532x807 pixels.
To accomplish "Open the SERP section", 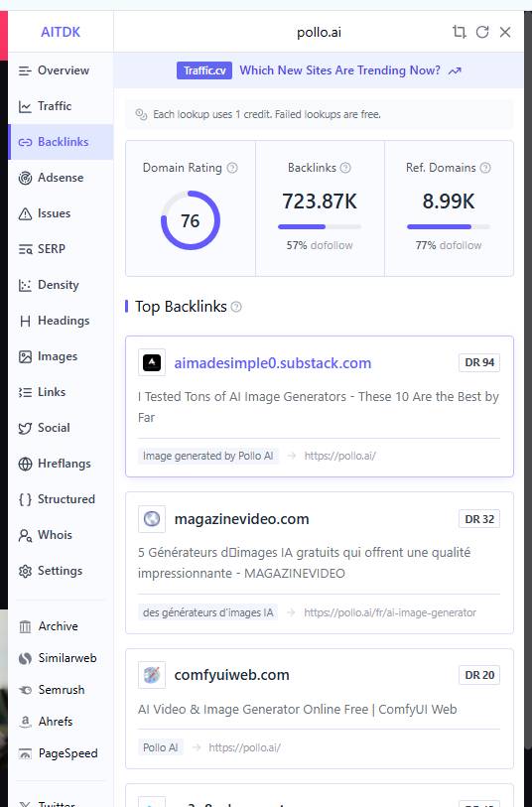I will (x=61, y=249).
